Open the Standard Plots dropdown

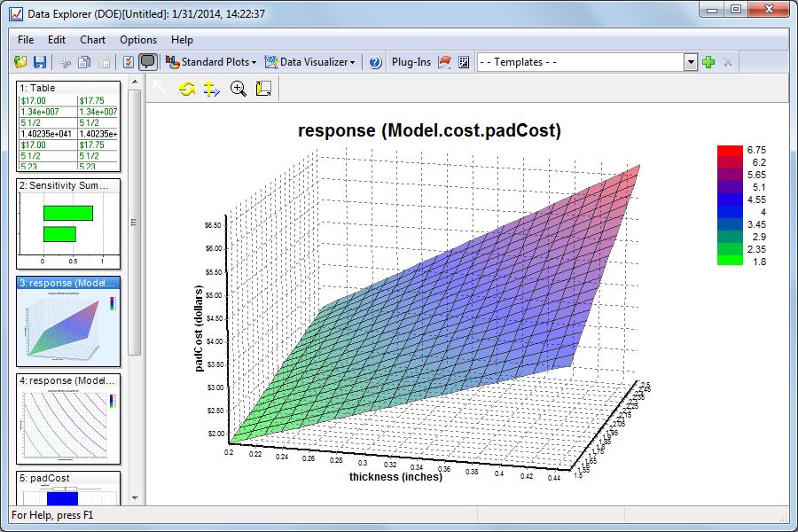[212, 62]
